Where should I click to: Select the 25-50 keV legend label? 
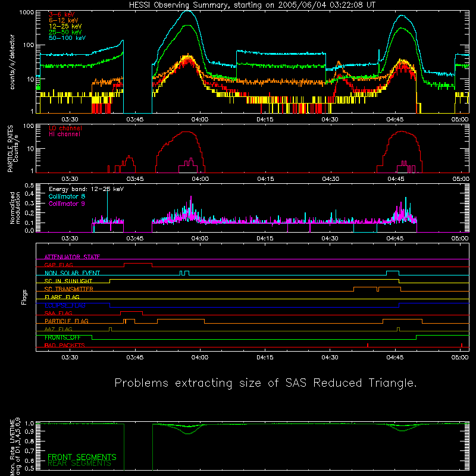pyautogui.click(x=65, y=32)
